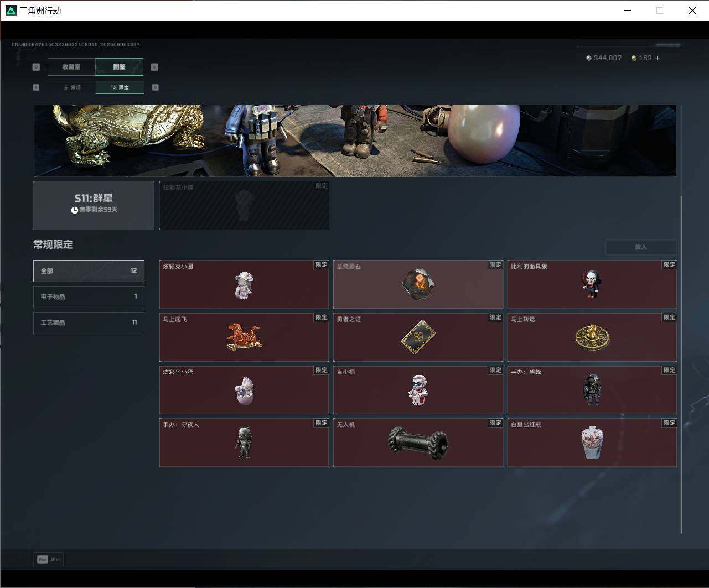Screen dimensions: 709x588
Task: Select the 无人机 black cylinder item
Action: pyautogui.click(x=418, y=443)
